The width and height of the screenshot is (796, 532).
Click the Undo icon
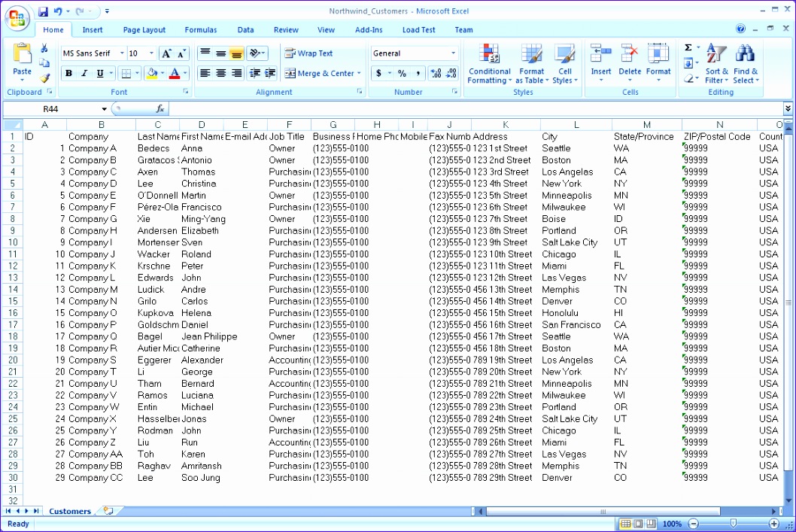click(57, 11)
